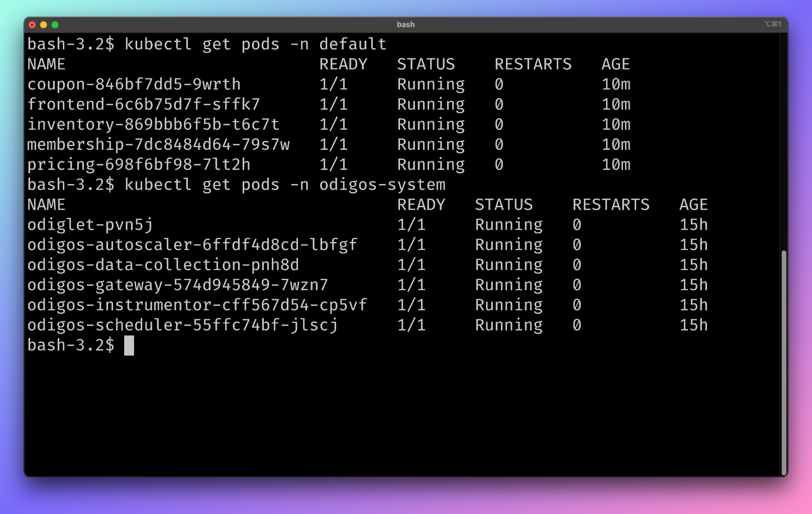Minimize the terminal with yellow button

click(x=44, y=25)
